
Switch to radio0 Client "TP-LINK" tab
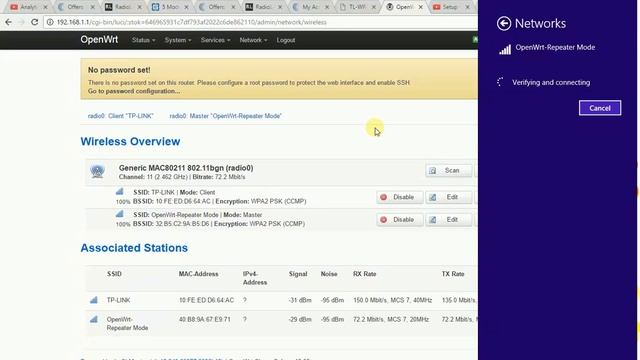click(120, 116)
